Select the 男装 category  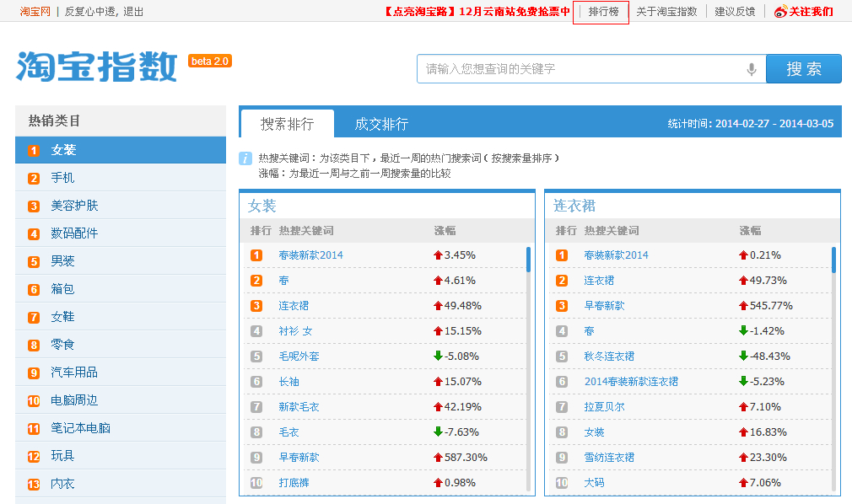click(x=121, y=260)
